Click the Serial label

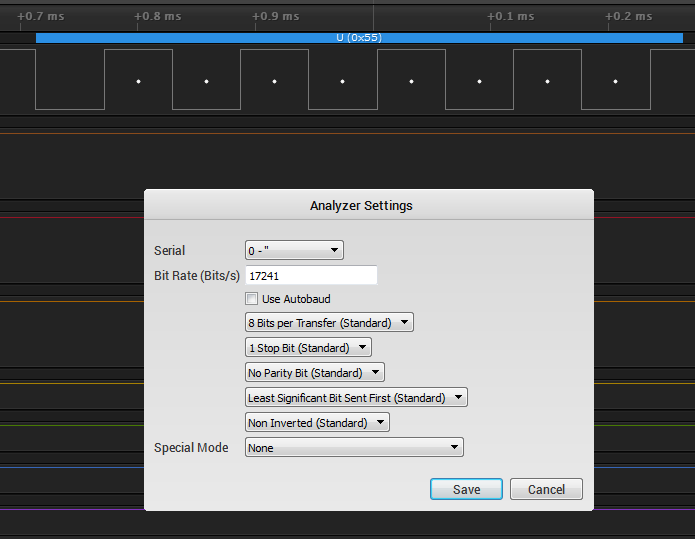pos(169,250)
